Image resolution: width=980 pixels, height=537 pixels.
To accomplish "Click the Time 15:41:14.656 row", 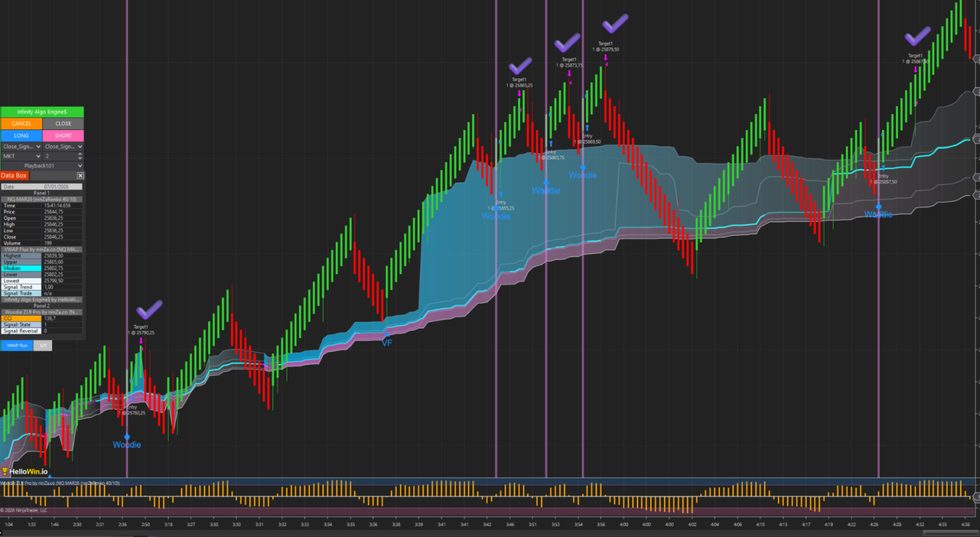I will (x=42, y=205).
